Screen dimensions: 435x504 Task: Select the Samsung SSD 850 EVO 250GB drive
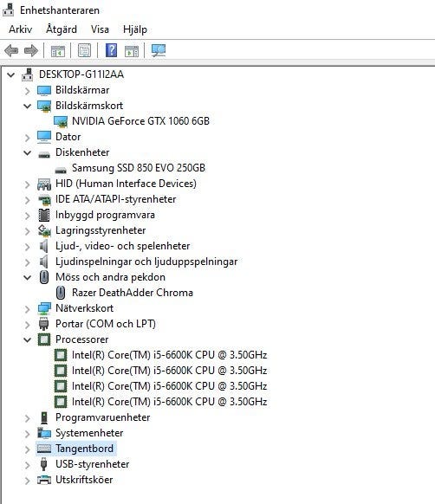click(x=139, y=168)
